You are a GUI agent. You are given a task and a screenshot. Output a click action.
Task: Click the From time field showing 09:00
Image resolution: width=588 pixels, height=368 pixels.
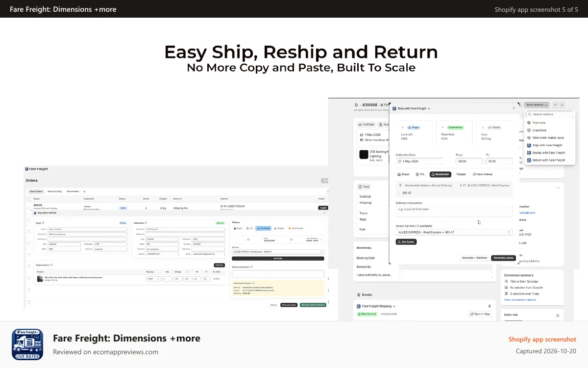point(469,161)
